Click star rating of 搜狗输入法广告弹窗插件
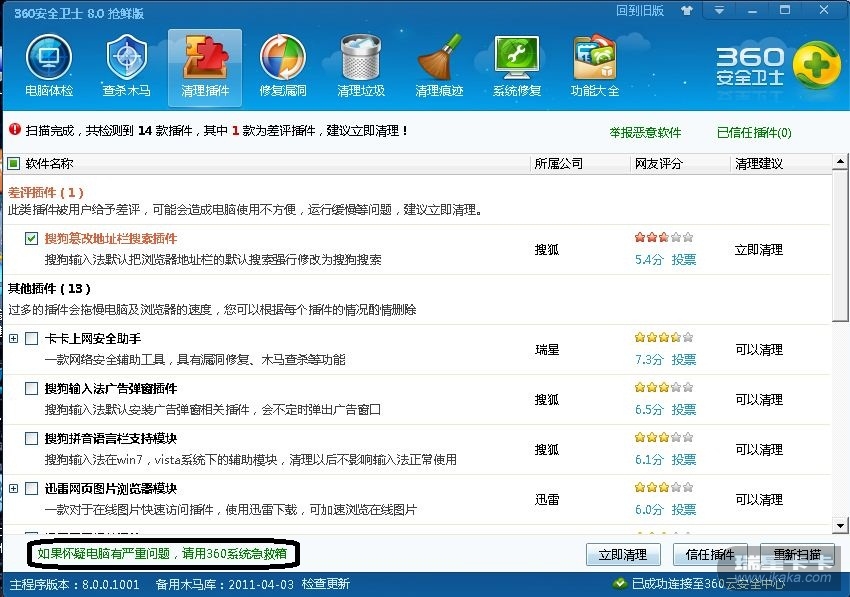The image size is (850, 597). (664, 387)
